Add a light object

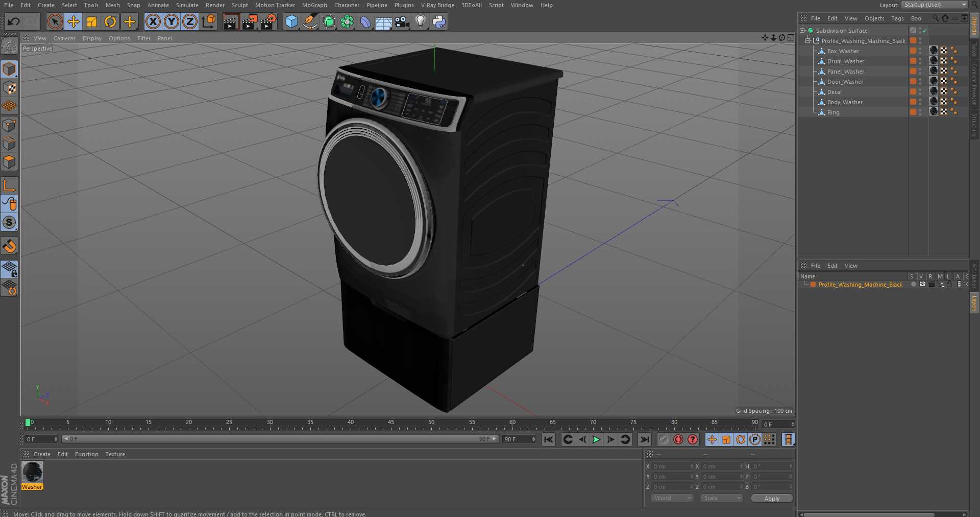tap(421, 21)
